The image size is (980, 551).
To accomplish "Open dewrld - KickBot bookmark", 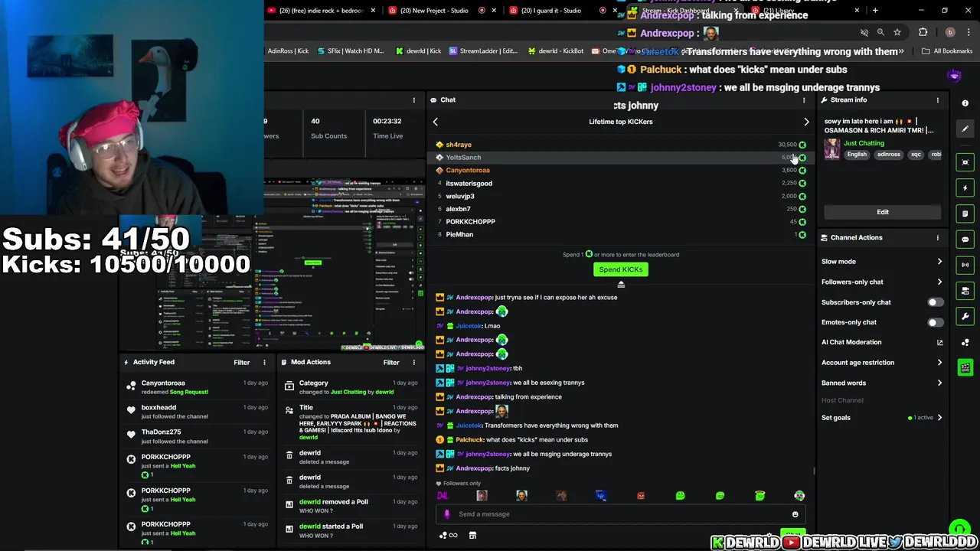I will tap(556, 51).
